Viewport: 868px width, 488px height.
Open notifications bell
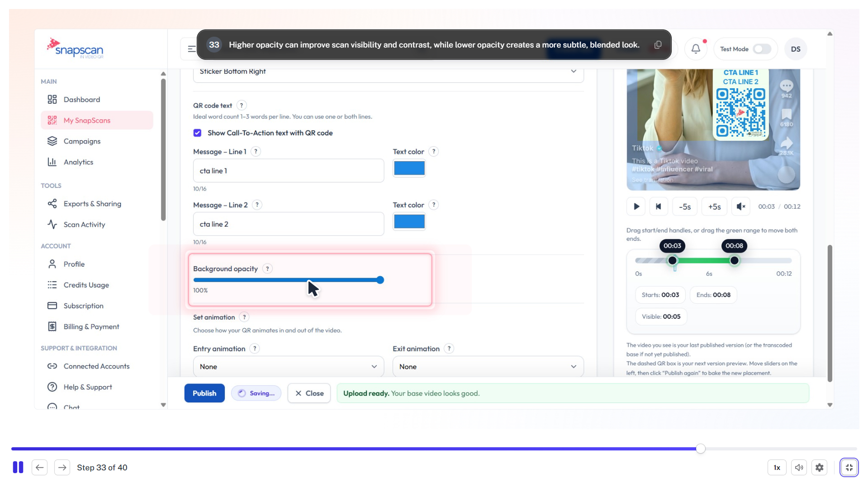696,49
